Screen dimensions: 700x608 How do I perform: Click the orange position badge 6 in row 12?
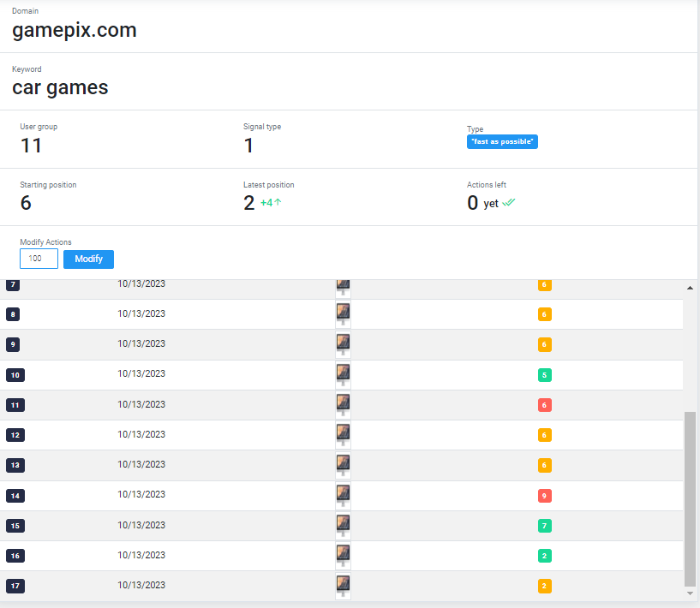pyautogui.click(x=545, y=435)
